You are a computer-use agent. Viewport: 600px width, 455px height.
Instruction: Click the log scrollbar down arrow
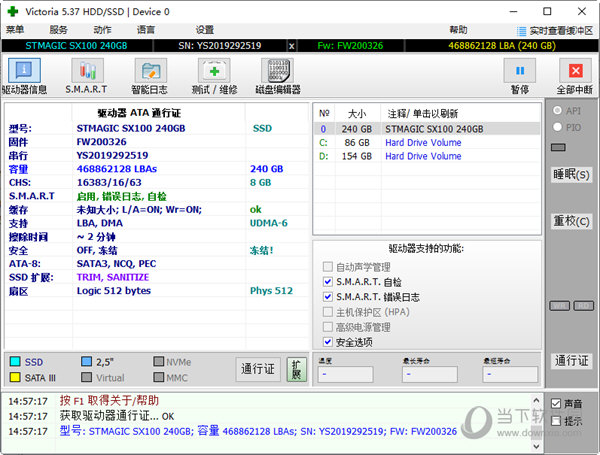pos(536,446)
